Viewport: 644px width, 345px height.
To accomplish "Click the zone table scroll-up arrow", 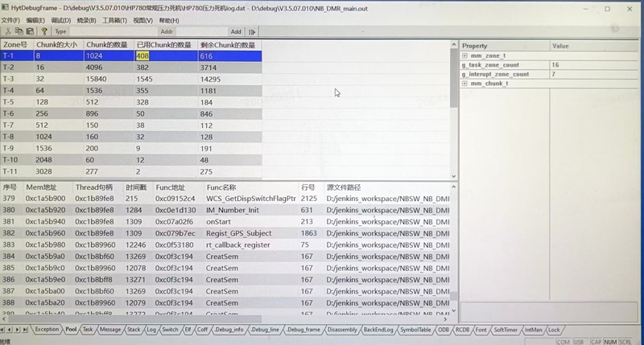I will point(453,44).
